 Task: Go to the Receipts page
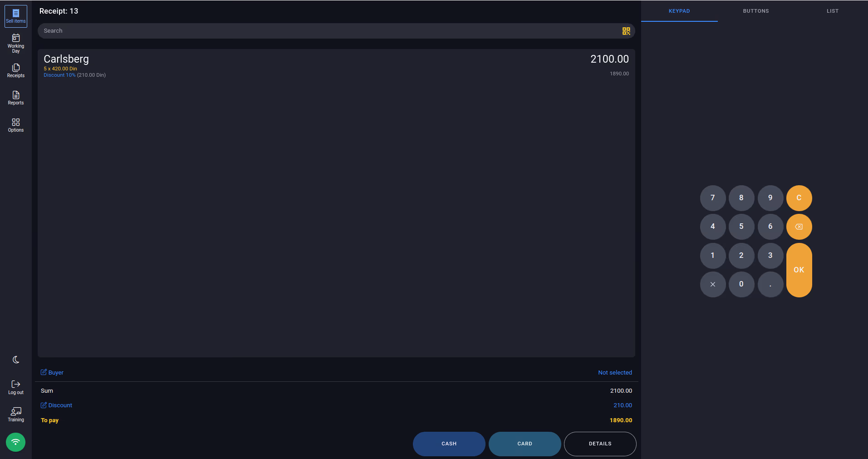pyautogui.click(x=16, y=71)
